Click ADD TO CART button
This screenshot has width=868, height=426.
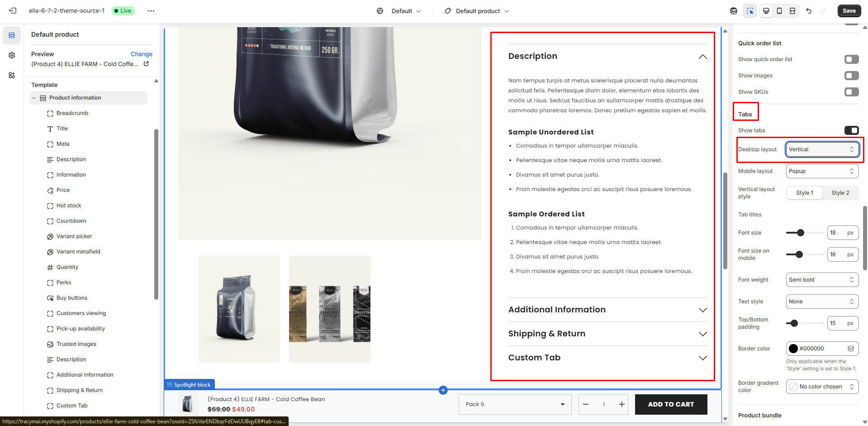(671, 404)
